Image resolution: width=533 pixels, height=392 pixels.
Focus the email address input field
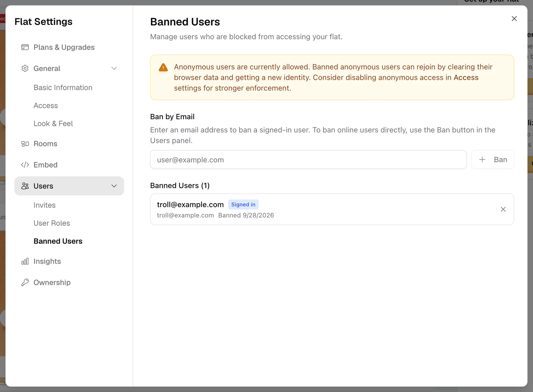(x=308, y=160)
